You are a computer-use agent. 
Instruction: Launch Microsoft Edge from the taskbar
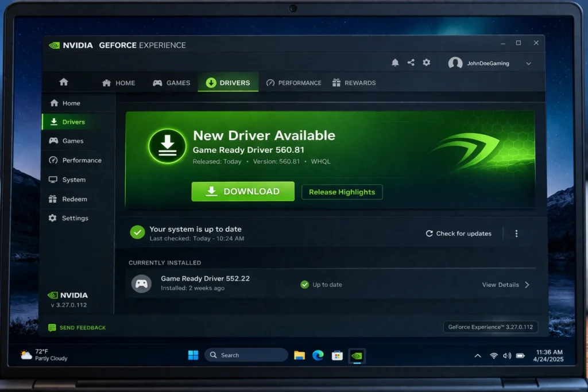[318, 356]
